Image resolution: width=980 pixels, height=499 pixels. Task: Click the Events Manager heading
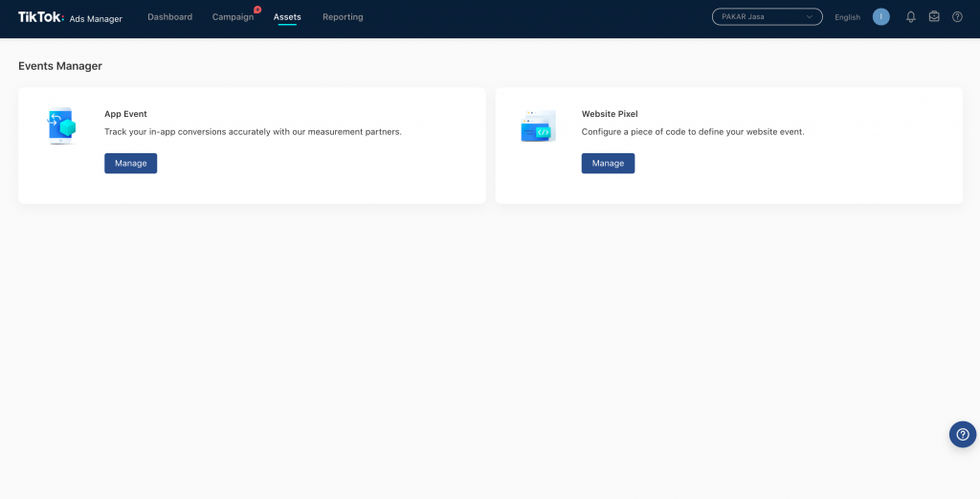coord(60,66)
